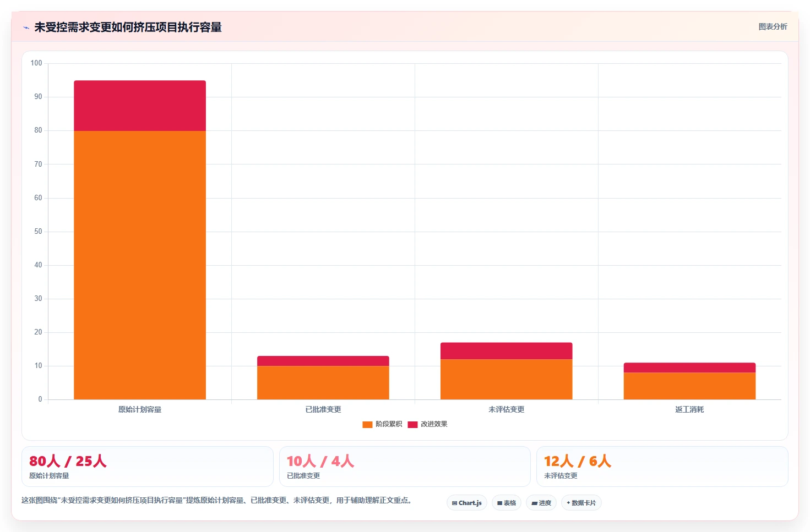Image resolution: width=810 pixels, height=532 pixels.
Task: Click the chart description text below the cards
Action: pos(217,500)
